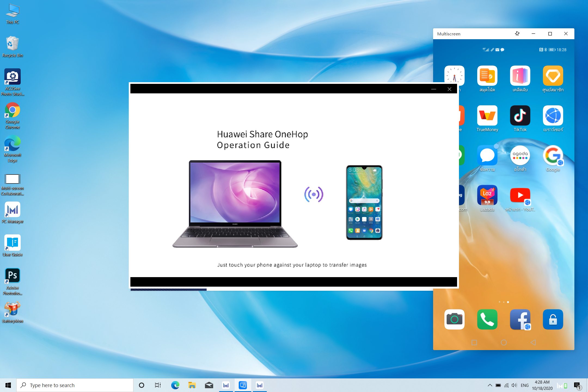The width and height of the screenshot is (588, 392).
Task: Open the Camera app in phone dock
Action: point(454,319)
